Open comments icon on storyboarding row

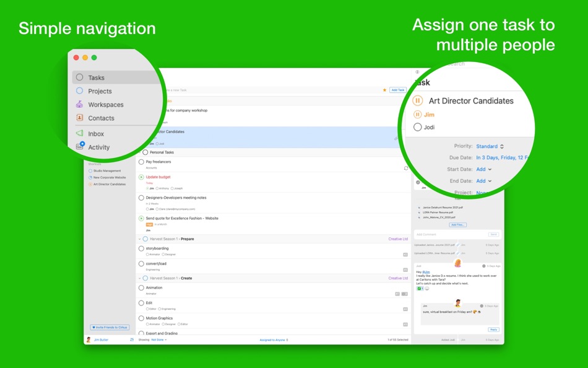tap(405, 255)
